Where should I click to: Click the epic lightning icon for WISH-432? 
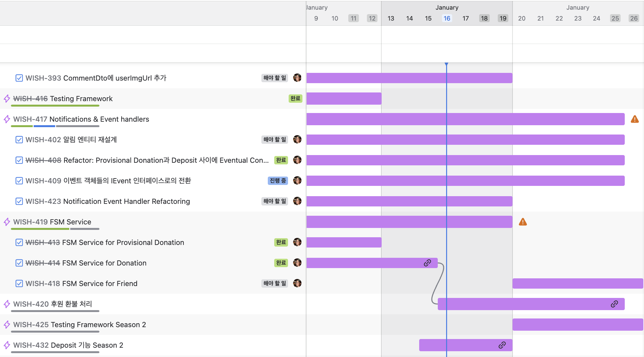click(x=7, y=345)
